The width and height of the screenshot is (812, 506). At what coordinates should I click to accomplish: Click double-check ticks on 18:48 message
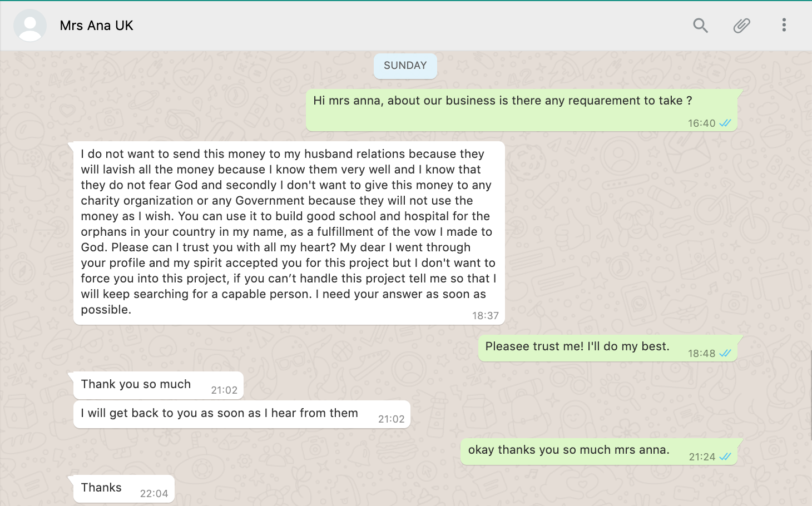tap(725, 354)
